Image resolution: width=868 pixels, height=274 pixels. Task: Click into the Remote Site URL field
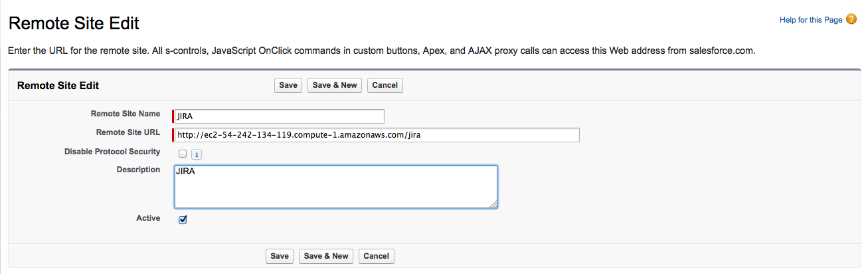click(x=377, y=135)
